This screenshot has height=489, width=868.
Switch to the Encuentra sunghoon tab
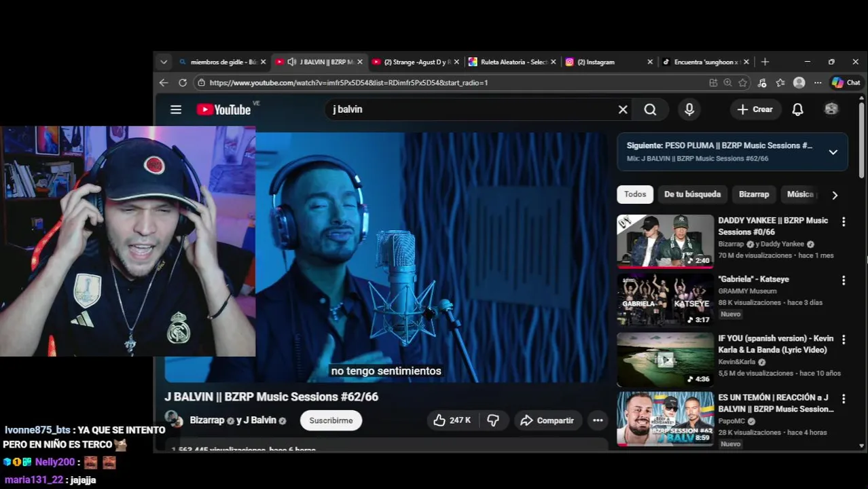pos(706,62)
